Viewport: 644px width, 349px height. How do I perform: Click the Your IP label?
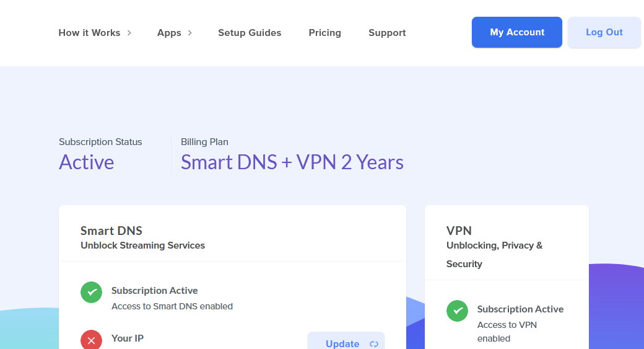128,338
